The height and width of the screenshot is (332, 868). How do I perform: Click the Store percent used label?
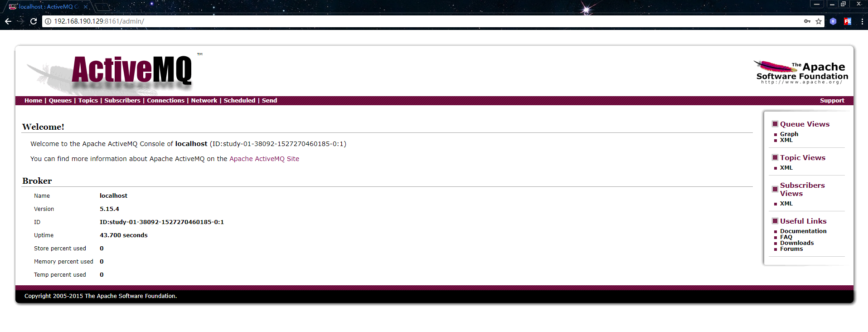pos(60,249)
